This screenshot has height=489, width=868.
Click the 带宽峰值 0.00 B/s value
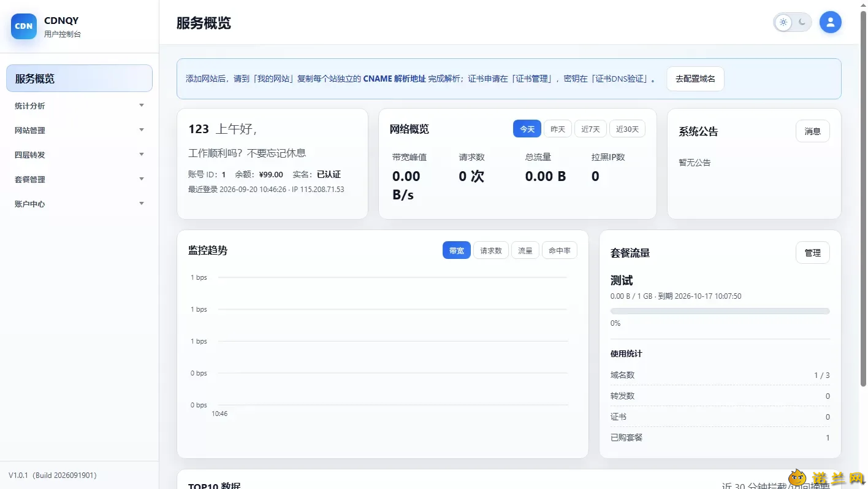(406, 185)
